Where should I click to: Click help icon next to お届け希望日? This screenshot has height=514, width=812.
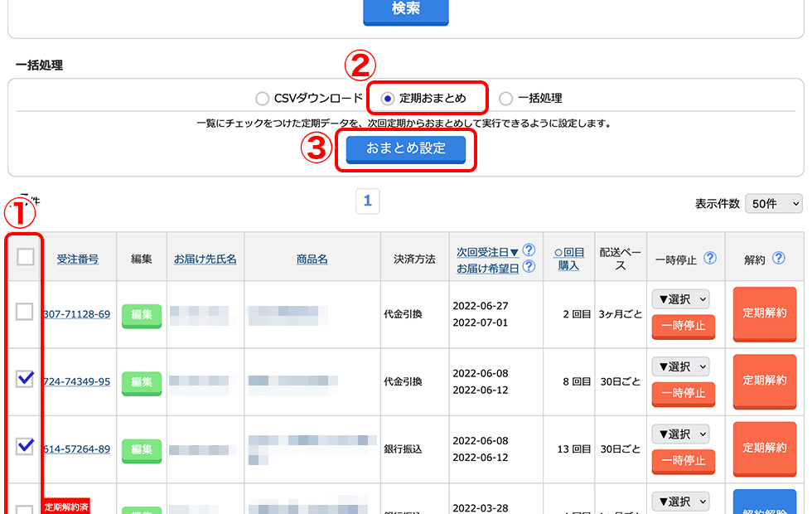(529, 267)
